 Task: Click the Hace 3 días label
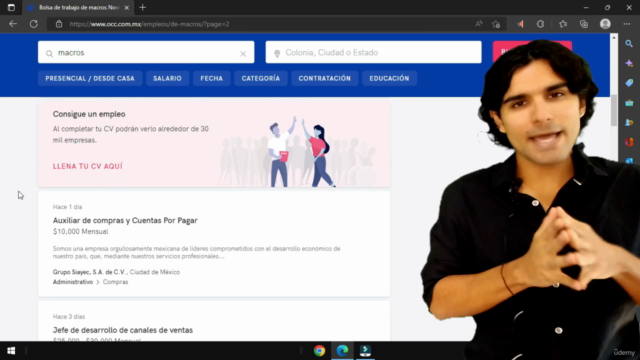pos(69,316)
